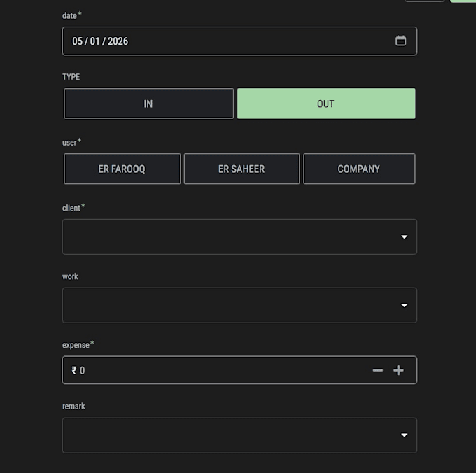Image resolution: width=476 pixels, height=473 pixels.
Task: Open the calendar picker icon in date field
Action: click(400, 41)
